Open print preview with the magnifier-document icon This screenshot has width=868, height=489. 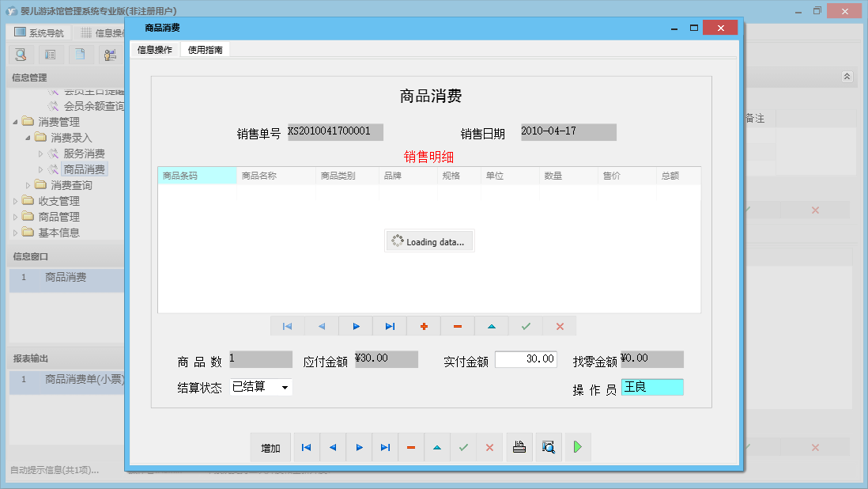pyautogui.click(x=548, y=447)
